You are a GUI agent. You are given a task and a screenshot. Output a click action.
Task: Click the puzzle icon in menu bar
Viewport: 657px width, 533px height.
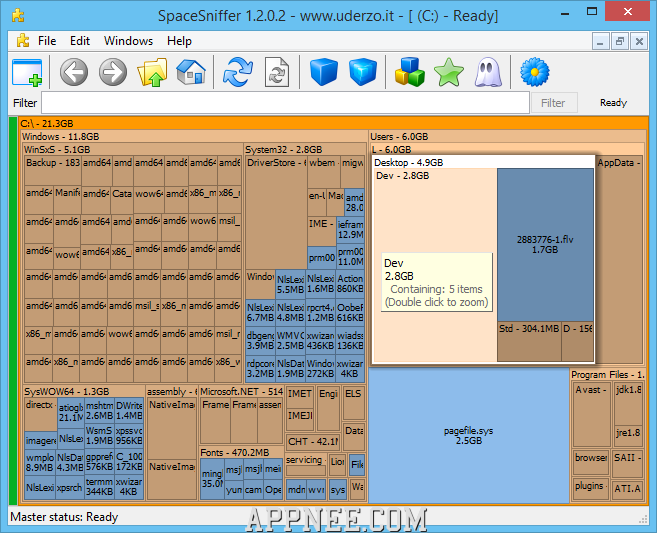pyautogui.click(x=23, y=41)
